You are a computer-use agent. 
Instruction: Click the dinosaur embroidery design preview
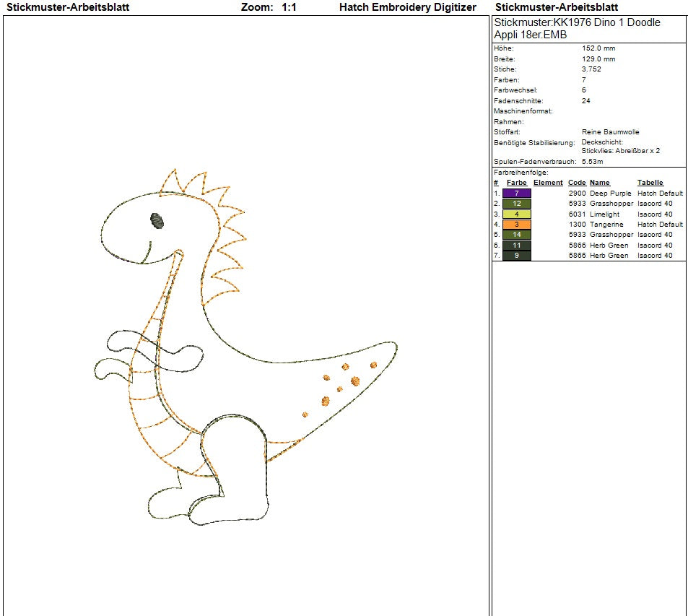(245, 347)
